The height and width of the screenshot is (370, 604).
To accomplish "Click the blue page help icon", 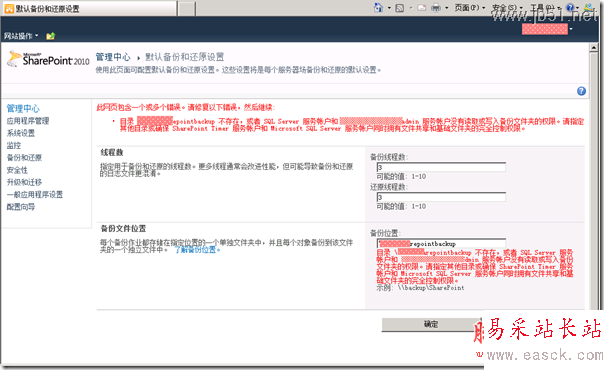I will [x=581, y=91].
